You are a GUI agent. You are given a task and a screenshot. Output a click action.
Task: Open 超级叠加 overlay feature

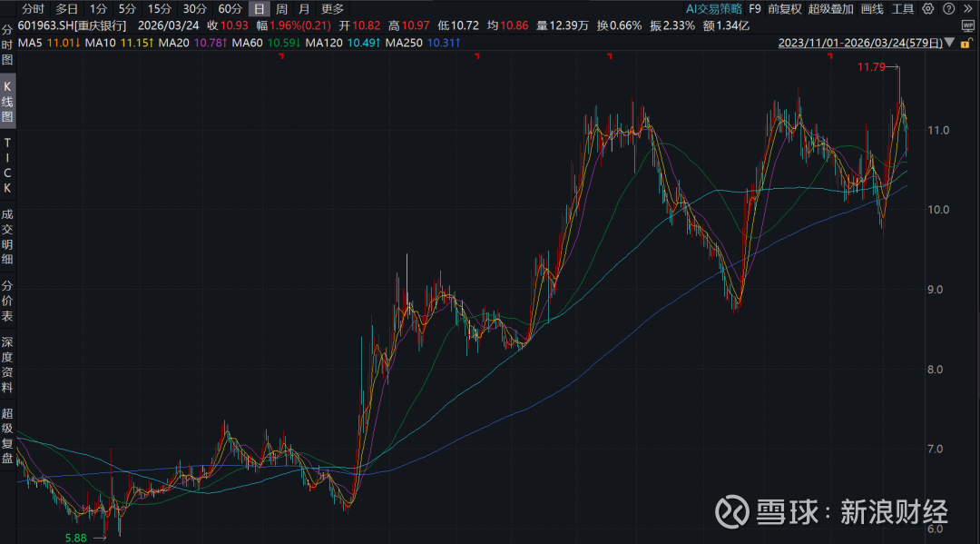[830, 9]
